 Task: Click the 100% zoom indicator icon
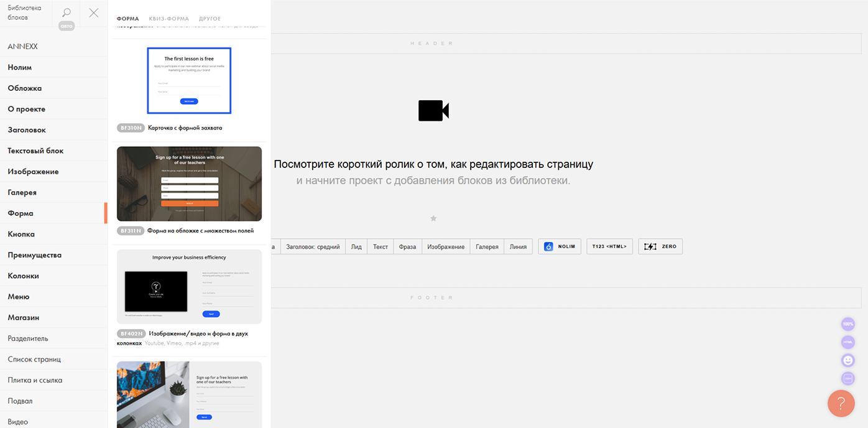click(x=847, y=323)
